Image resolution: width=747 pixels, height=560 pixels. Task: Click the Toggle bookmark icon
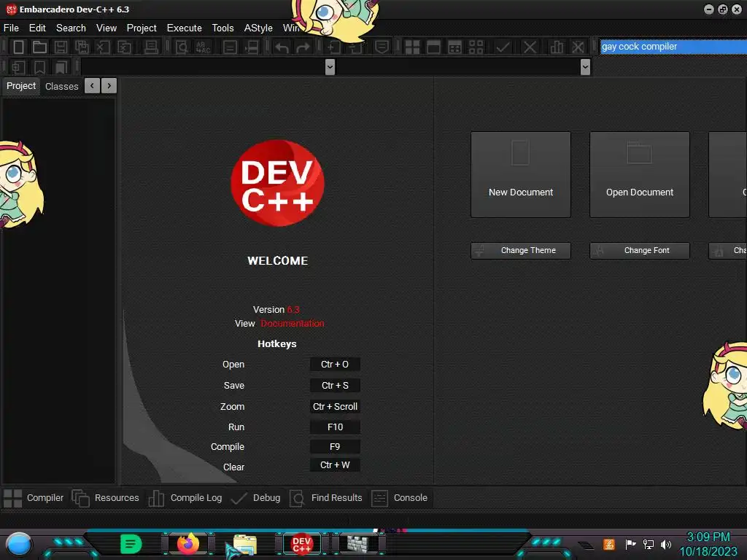[39, 67]
